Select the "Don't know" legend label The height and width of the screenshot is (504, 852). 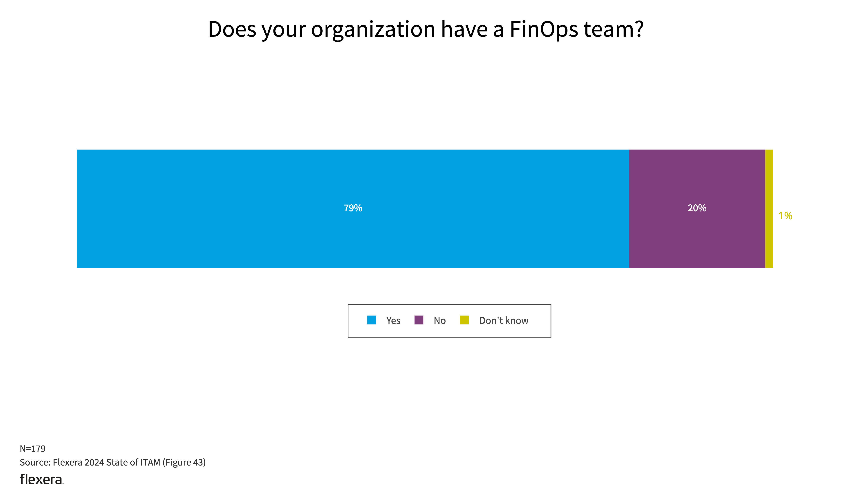click(504, 321)
